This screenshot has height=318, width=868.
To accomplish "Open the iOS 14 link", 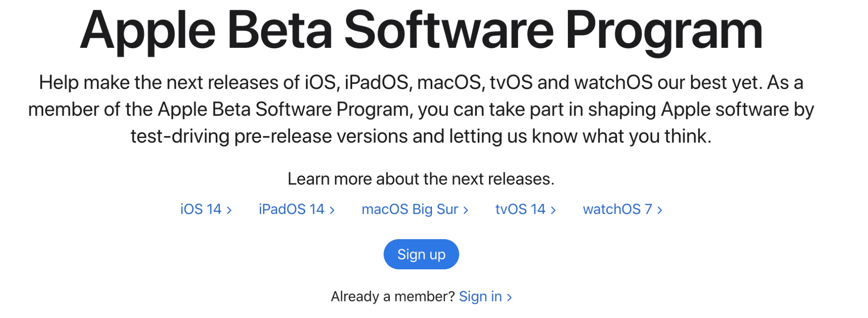I will [201, 209].
